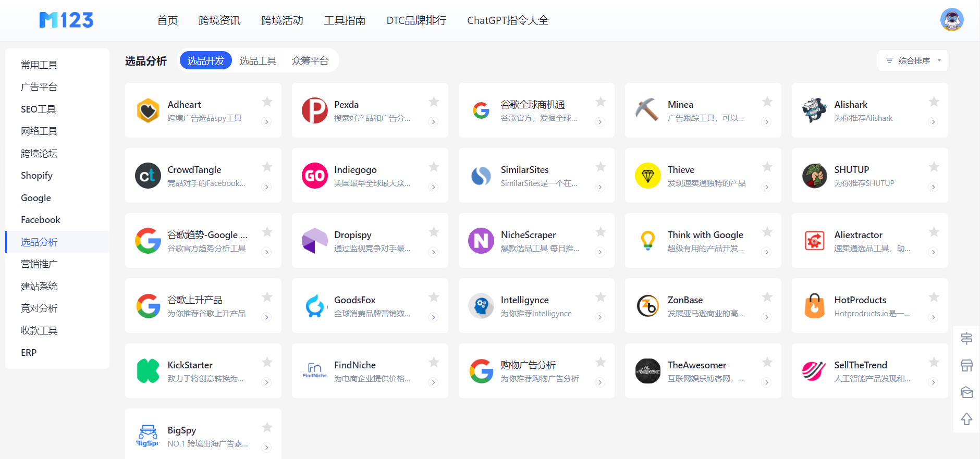Switch to the 众筹平台 tab
The width and height of the screenshot is (980, 459).
[x=310, y=61]
